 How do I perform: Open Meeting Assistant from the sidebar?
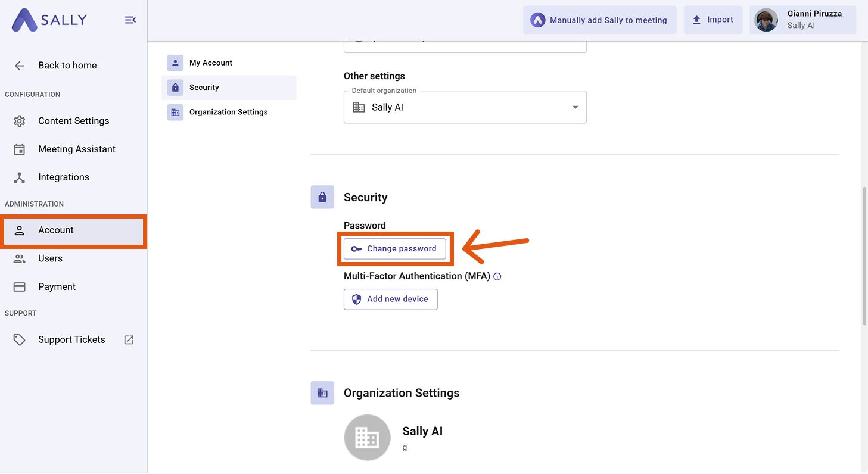[x=76, y=149]
